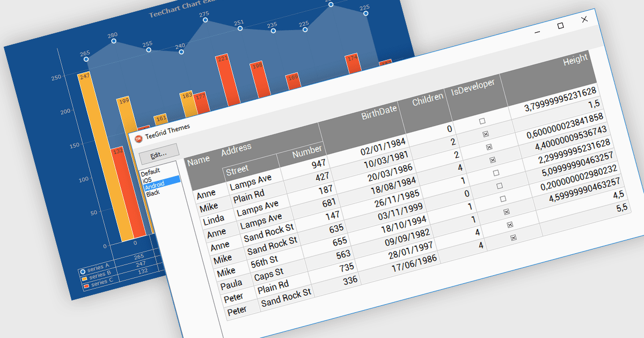Select the Linda name cell
644x338 pixels.
pos(214,220)
